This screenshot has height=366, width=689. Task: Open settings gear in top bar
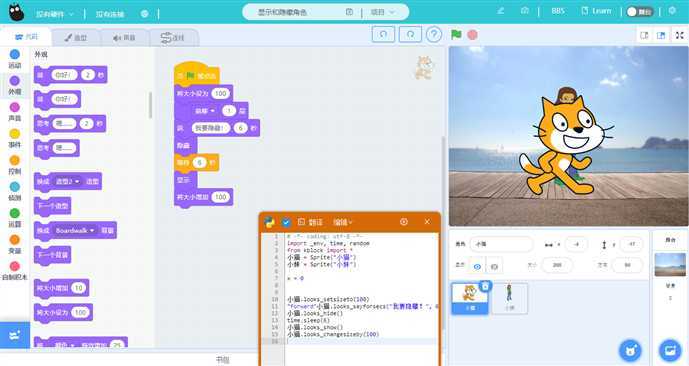[672, 11]
